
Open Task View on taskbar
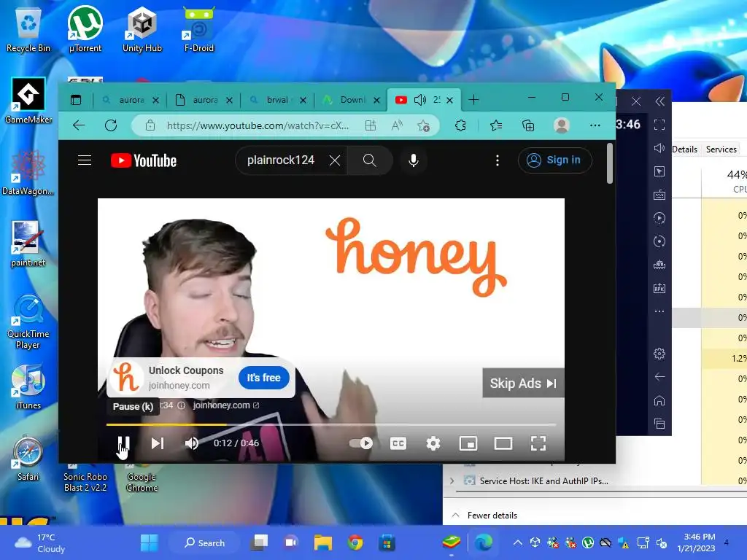click(260, 542)
